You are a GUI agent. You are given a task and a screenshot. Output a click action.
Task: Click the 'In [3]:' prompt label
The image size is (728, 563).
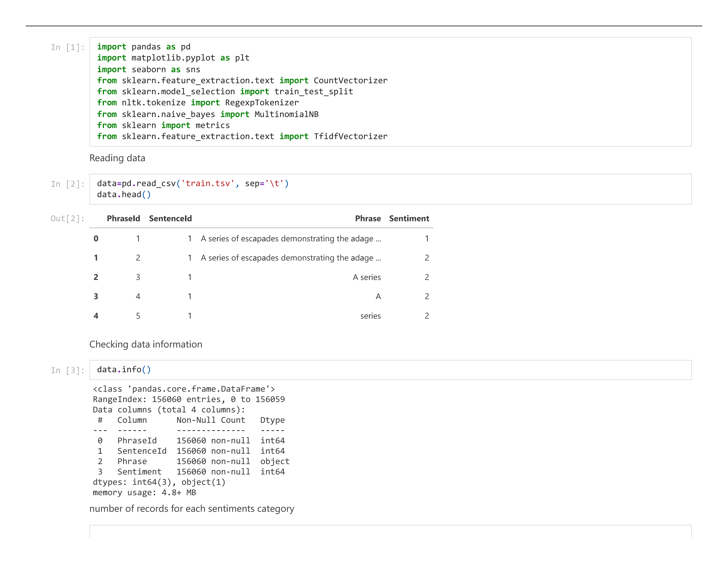68,370
